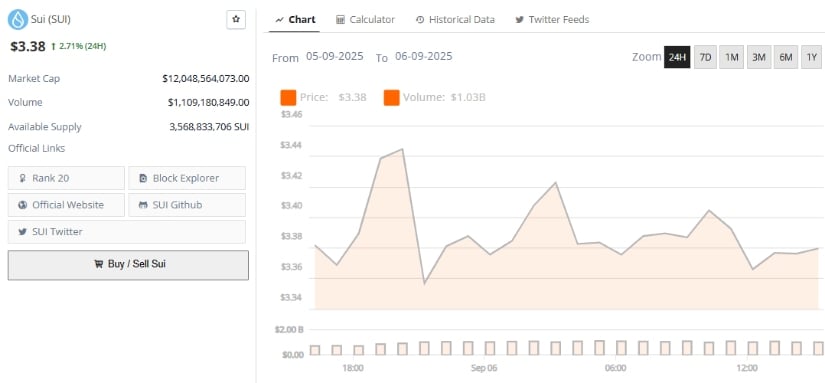Switch to the Calculator tab
The width and height of the screenshot is (825, 383).
pos(365,19)
